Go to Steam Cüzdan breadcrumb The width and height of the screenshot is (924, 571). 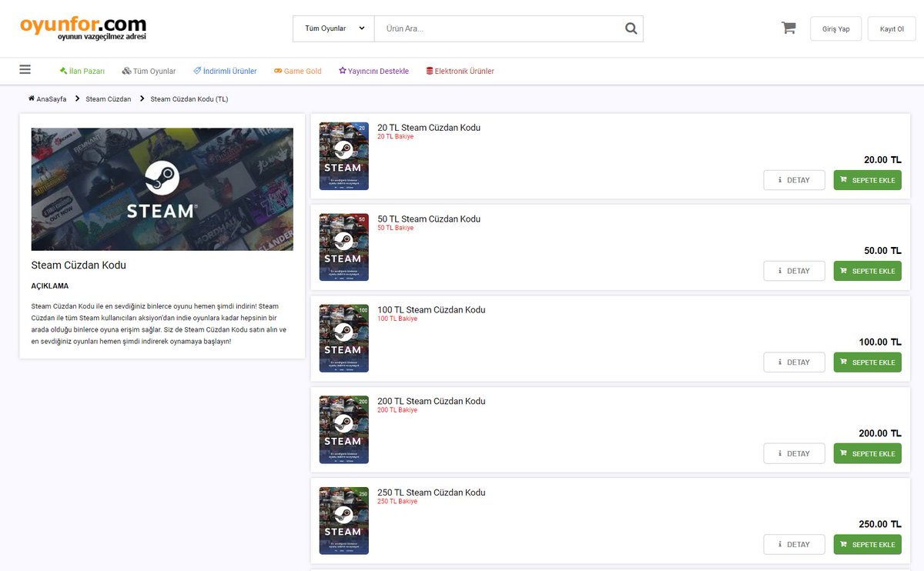pyautogui.click(x=109, y=99)
